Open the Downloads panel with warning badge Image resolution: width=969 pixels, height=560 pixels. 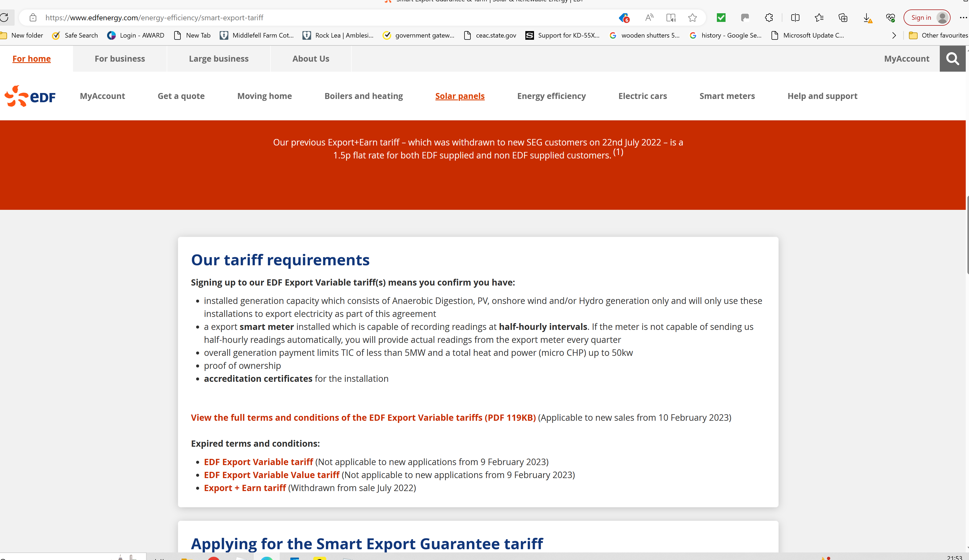867,18
